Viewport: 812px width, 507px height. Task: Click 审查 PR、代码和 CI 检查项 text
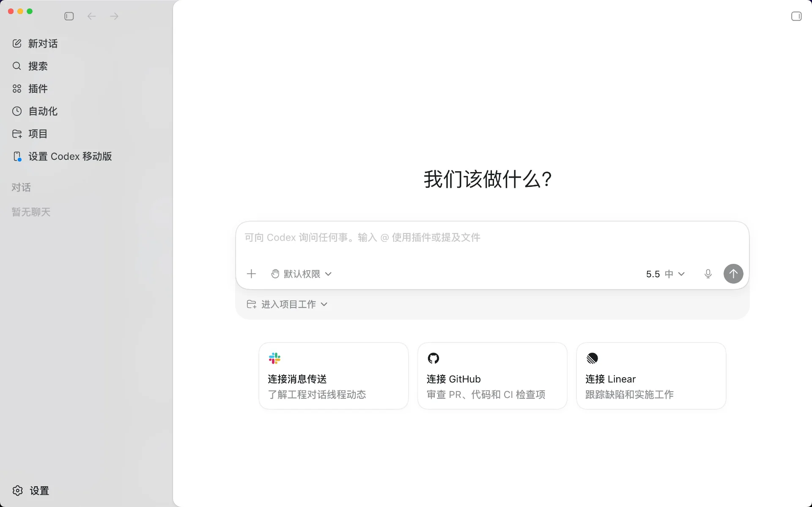(486, 395)
